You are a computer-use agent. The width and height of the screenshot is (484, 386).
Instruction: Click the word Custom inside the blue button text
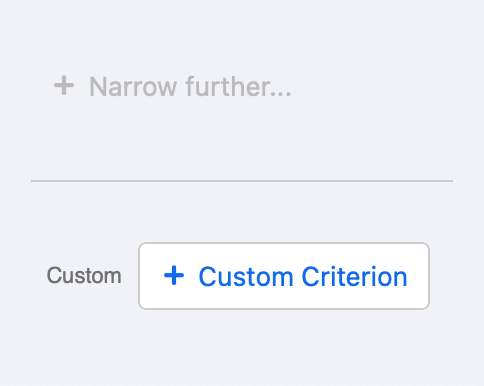246,277
